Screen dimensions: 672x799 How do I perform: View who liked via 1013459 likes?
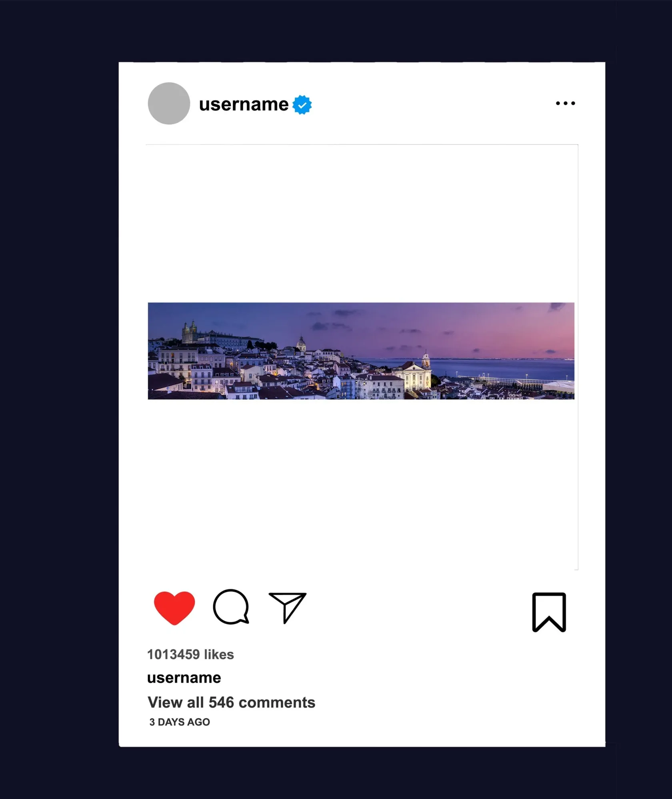coord(190,655)
